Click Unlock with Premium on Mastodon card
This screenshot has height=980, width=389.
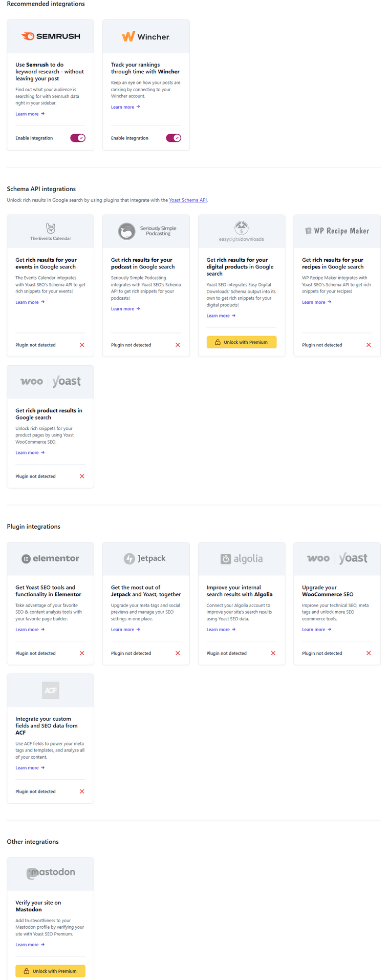[x=51, y=971]
